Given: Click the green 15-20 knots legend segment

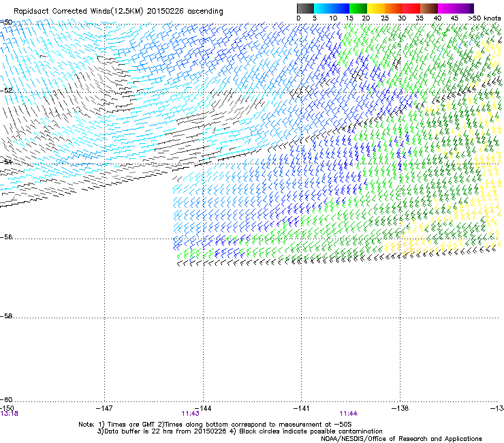Looking at the screenshot, I should tap(358, 8).
